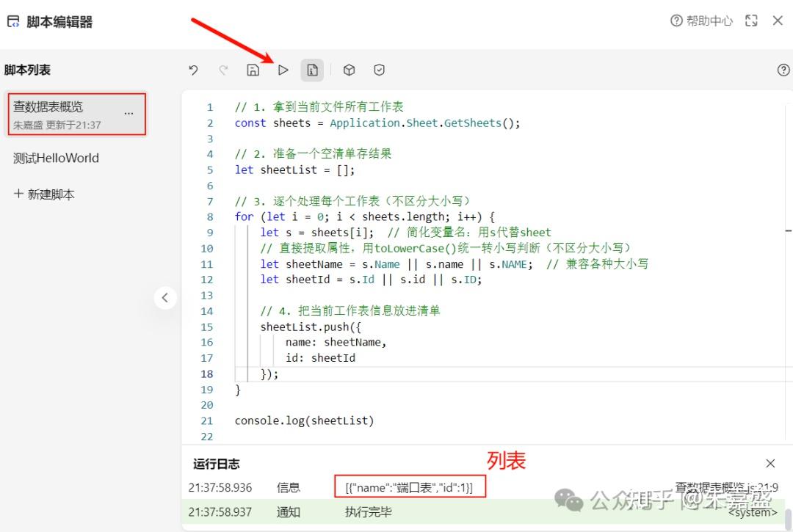The image size is (793, 532).
Task: Click the shield checkmark icon
Action: [380, 70]
